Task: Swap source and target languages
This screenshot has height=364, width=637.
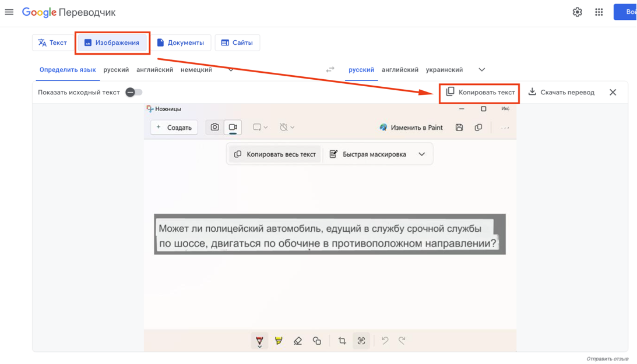Action: (330, 70)
